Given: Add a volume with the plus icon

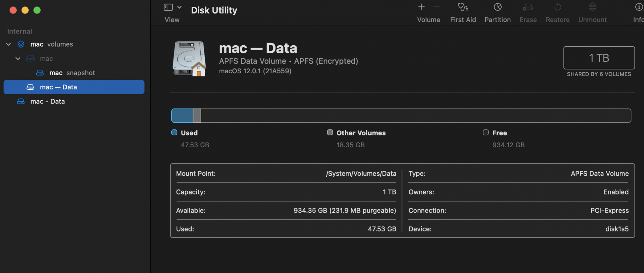Looking at the screenshot, I should click(x=421, y=7).
